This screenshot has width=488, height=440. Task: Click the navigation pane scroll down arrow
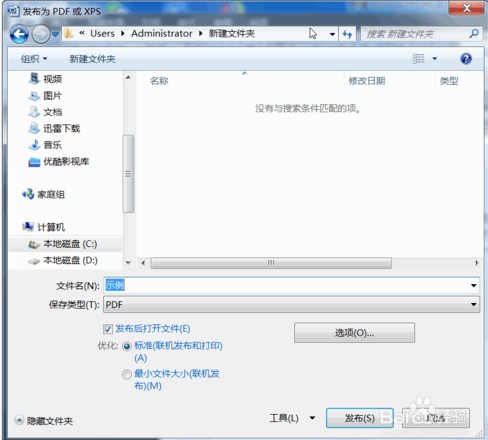(x=128, y=263)
